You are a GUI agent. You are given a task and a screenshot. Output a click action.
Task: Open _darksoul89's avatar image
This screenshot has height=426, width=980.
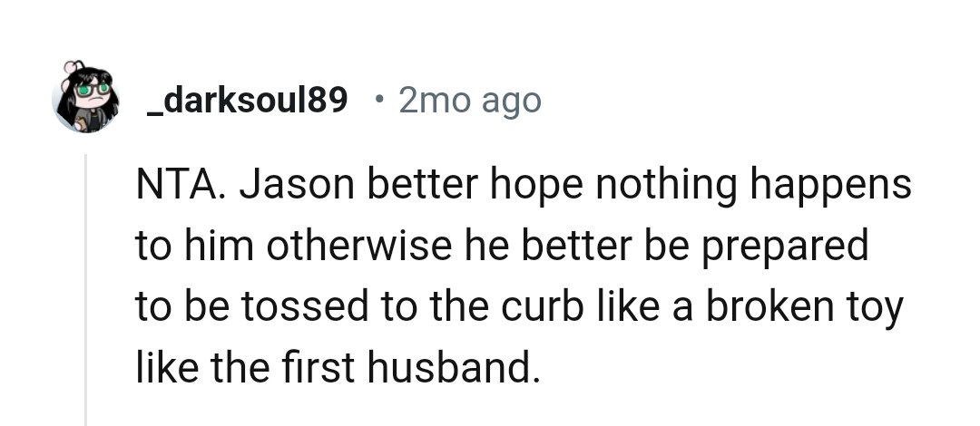(x=87, y=98)
